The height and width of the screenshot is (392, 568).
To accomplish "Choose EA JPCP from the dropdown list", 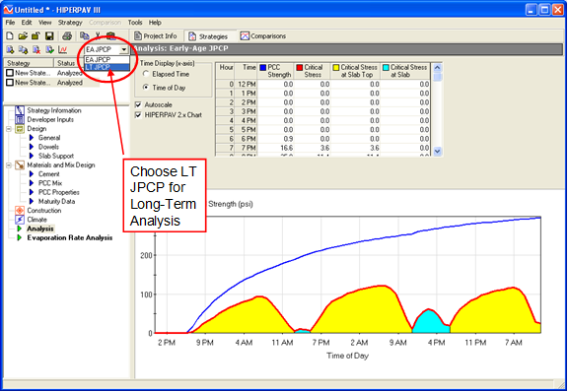I will click(106, 60).
